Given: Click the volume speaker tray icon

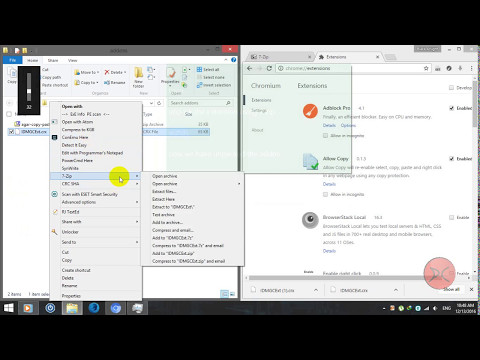Looking at the screenshot, I should 435,308.
